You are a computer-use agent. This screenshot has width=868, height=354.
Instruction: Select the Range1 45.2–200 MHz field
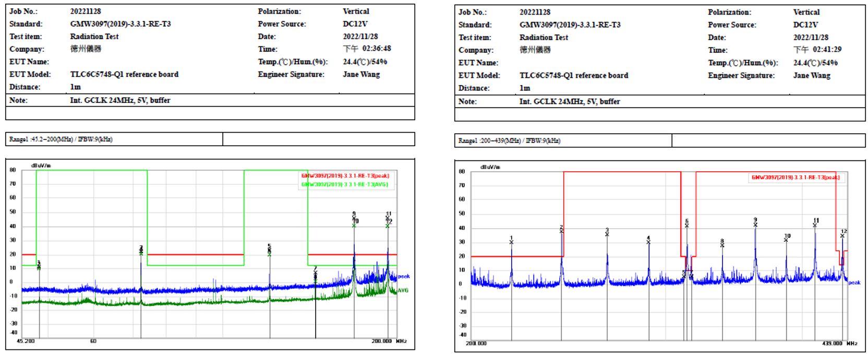point(61,139)
